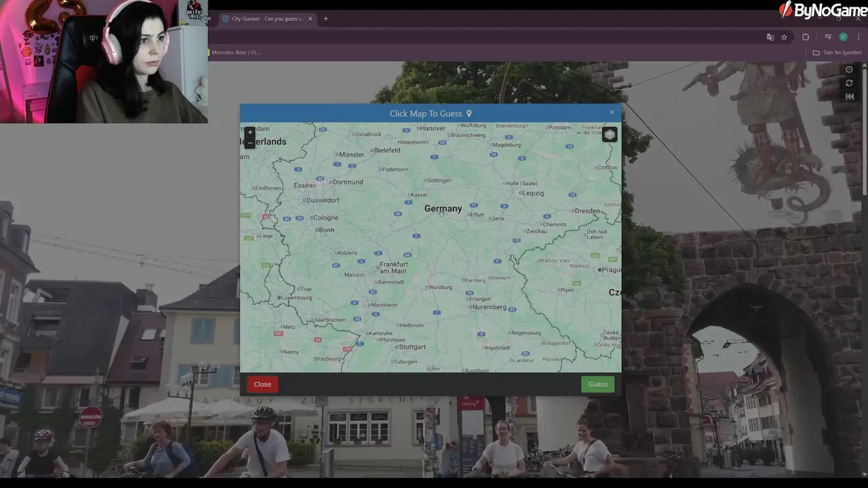Click Dortmund on the map

346,182
